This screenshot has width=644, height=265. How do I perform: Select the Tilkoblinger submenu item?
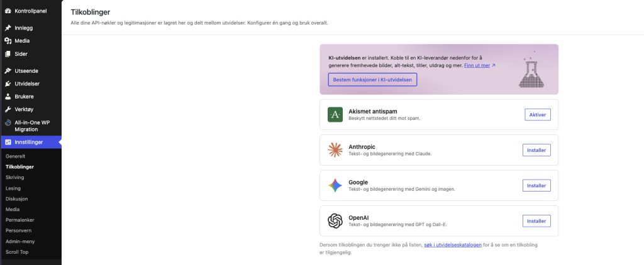coord(19,167)
